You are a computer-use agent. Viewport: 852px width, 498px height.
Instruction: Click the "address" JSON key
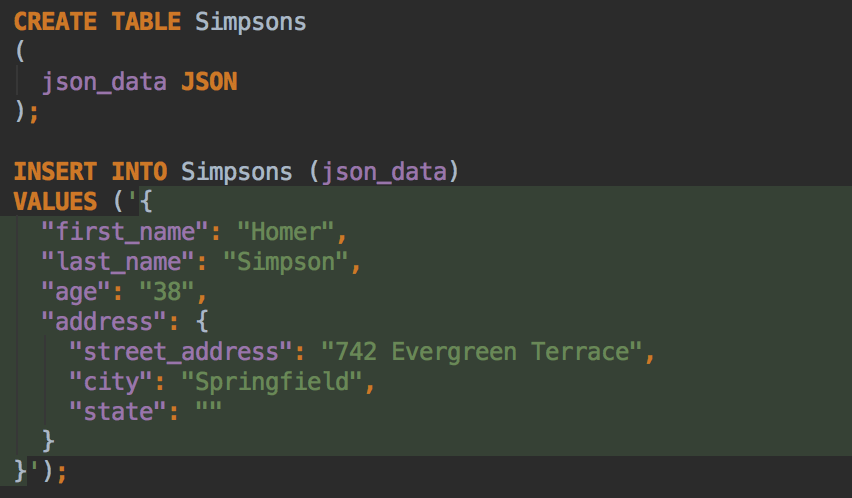click(97, 321)
